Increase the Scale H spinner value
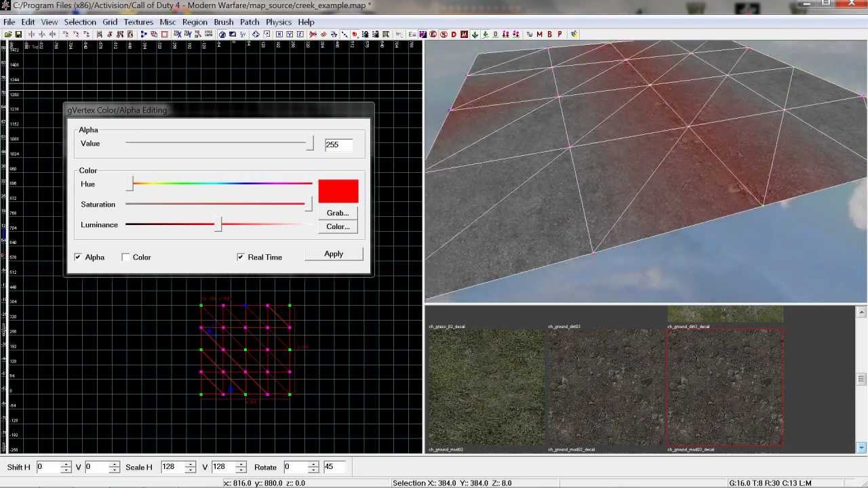The height and width of the screenshot is (488, 868). click(190, 464)
